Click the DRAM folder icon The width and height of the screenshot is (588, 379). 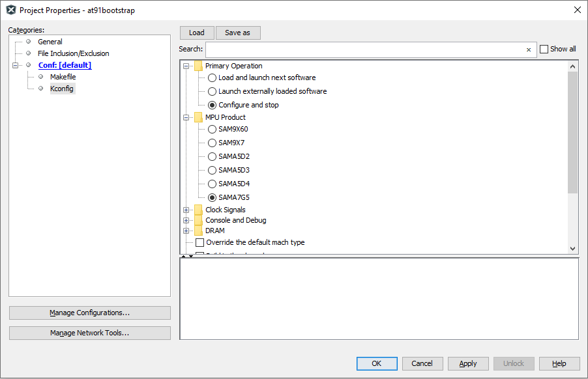tap(198, 231)
